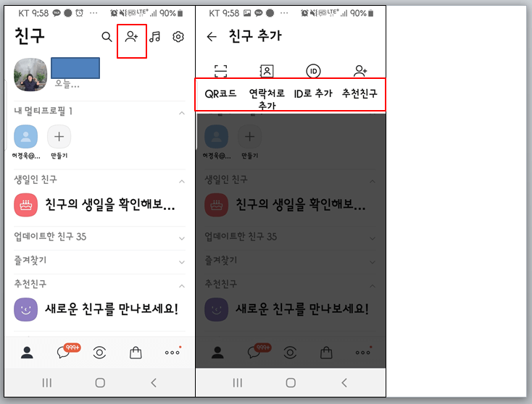Tap Android recent apps button in right screen
The width and height of the screenshot is (532, 404).
238,383
